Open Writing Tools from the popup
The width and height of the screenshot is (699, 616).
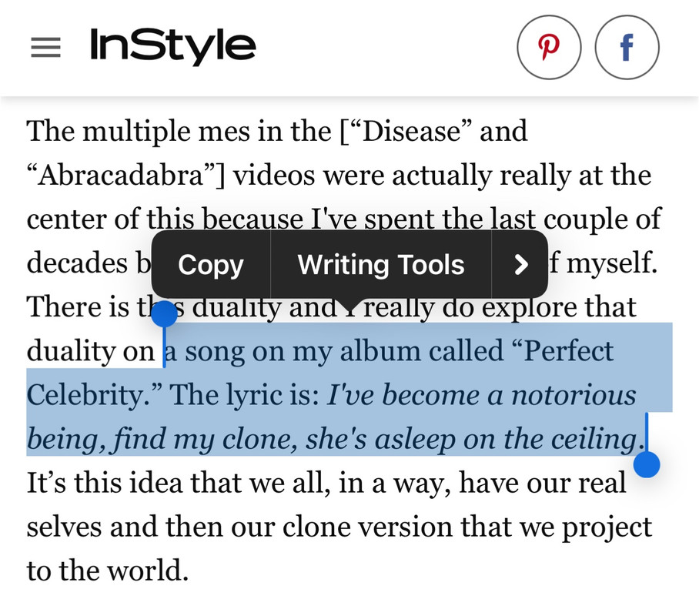(381, 265)
